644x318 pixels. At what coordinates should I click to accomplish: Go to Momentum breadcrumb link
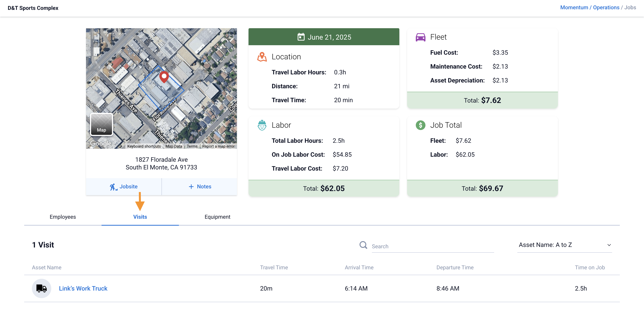574,8
